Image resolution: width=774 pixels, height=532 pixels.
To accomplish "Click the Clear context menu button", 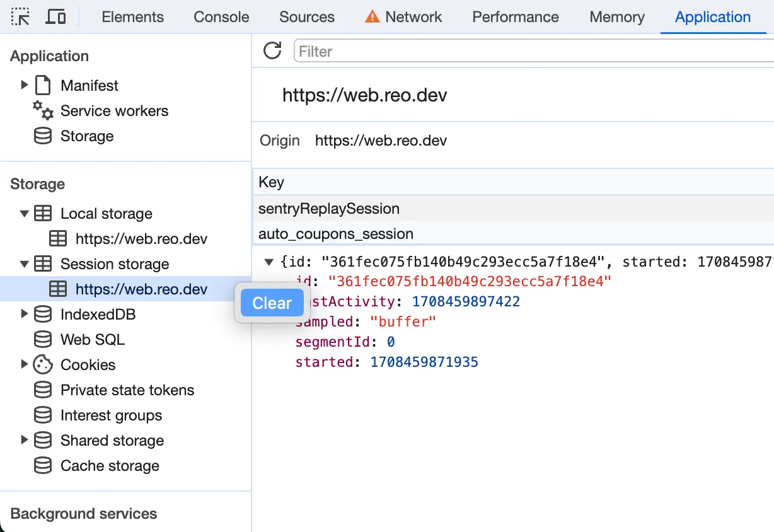I will point(272,303).
